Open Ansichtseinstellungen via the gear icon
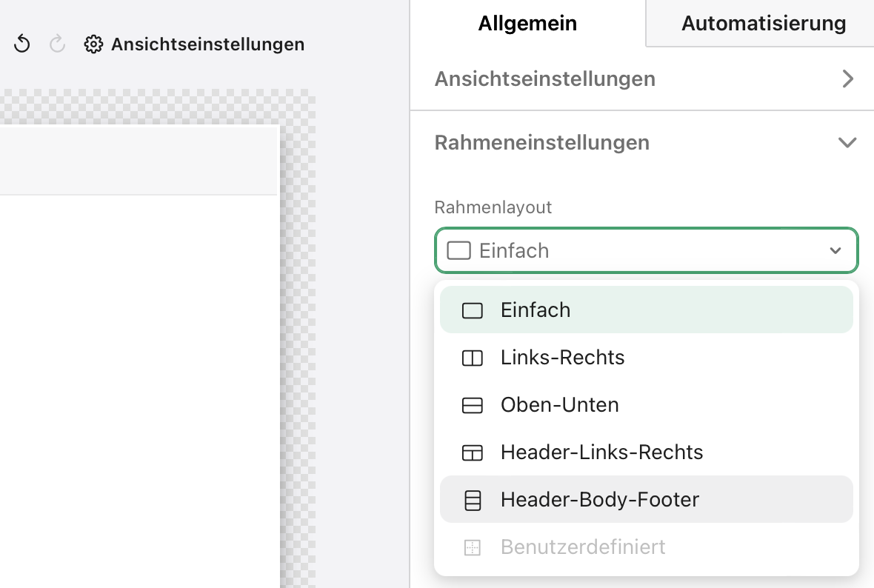Screen dimensions: 874x588 pos(93,44)
